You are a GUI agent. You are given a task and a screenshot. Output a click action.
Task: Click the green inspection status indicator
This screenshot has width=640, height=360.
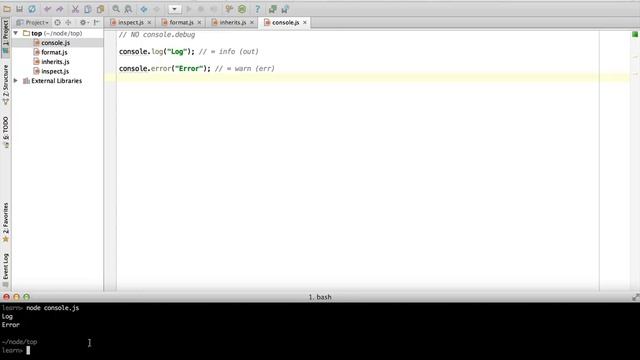pos(635,34)
